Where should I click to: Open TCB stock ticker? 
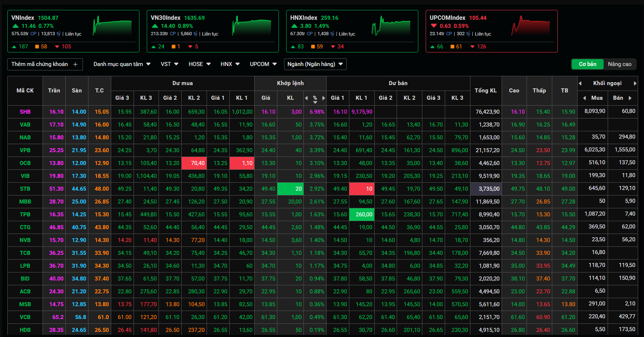point(25,253)
